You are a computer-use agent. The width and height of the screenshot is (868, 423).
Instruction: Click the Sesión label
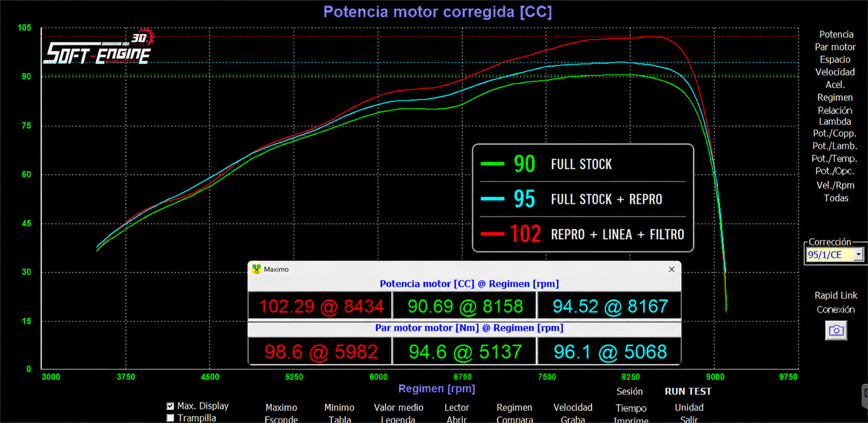pos(630,392)
